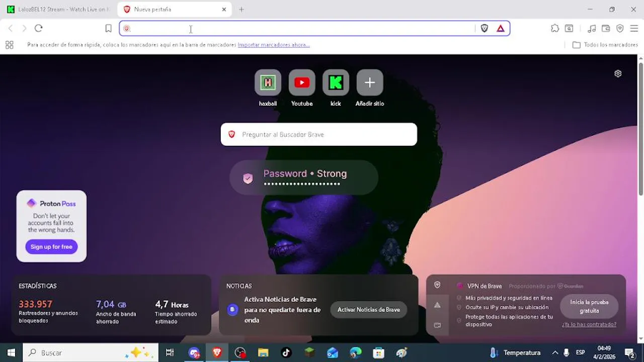
Task: Go forward with the browser forward arrow
Action: click(x=24, y=28)
